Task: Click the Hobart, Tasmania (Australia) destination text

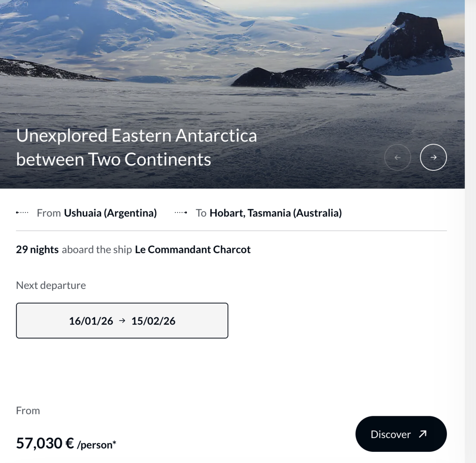Action: (275, 213)
